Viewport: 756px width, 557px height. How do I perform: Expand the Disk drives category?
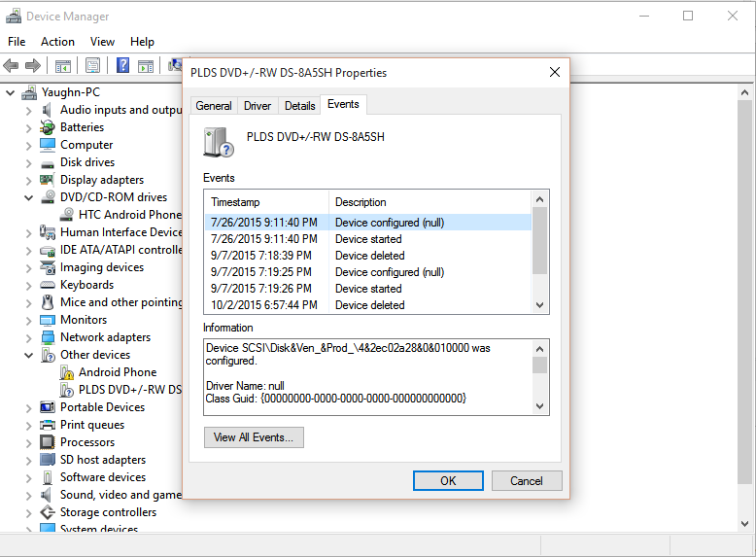coord(28,163)
